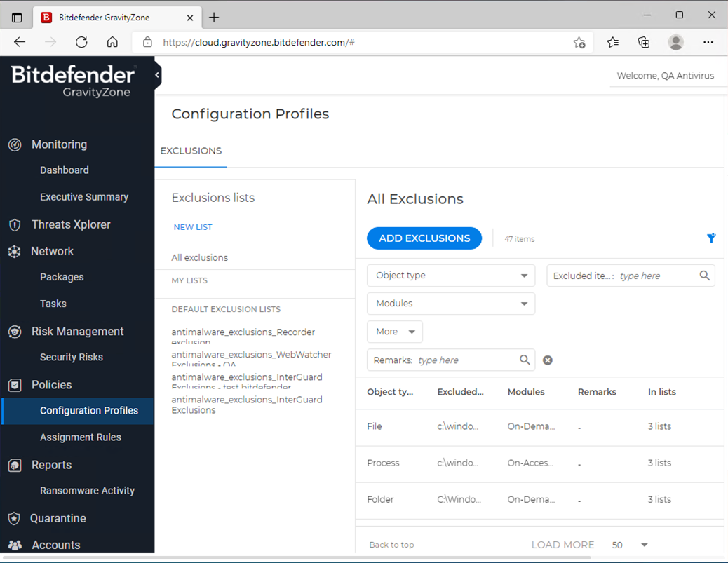Open browser favorites list

[613, 43]
